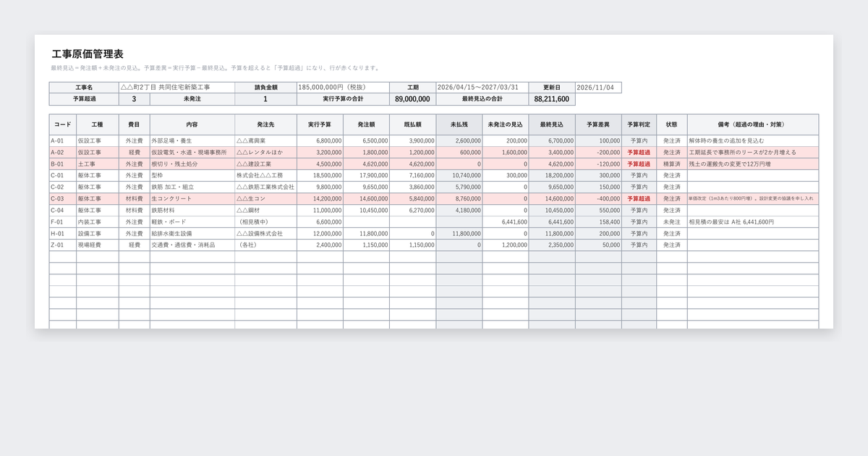
Task: Click the 工種 column header
Action: 98,124
